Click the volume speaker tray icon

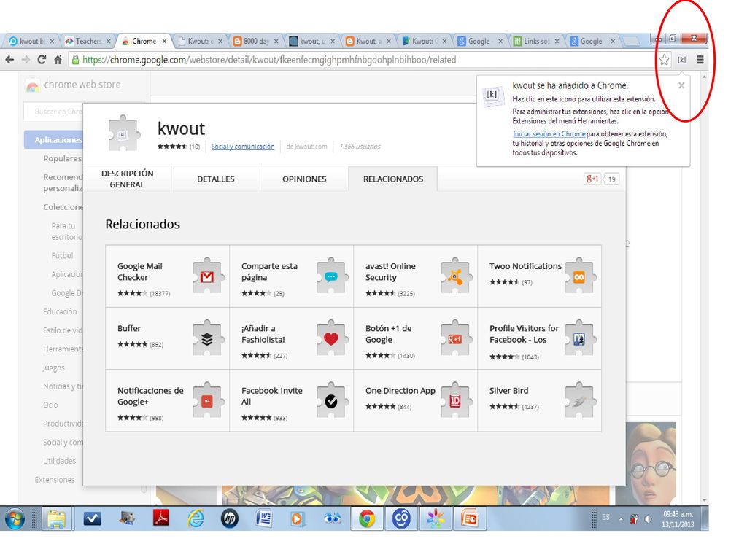(x=648, y=519)
